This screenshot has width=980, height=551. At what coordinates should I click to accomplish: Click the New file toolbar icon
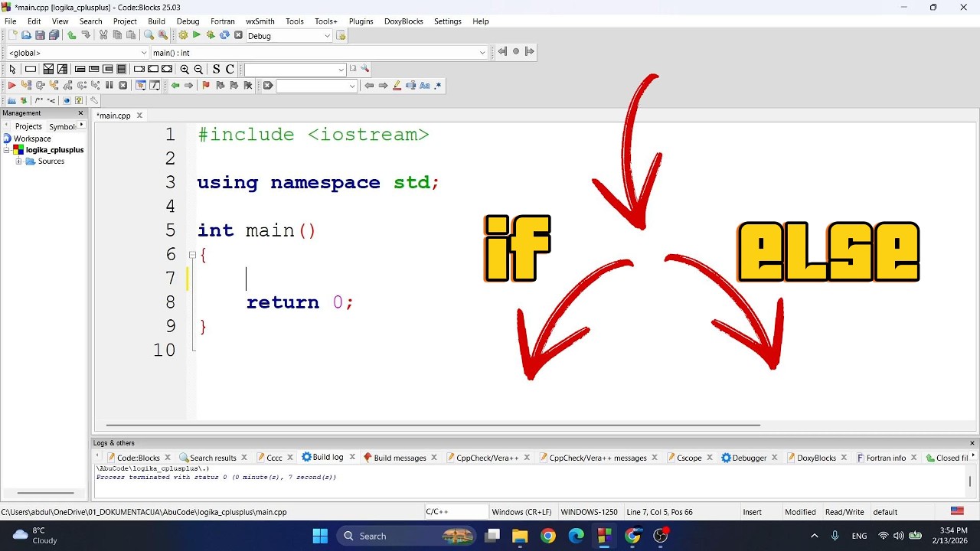[12, 36]
